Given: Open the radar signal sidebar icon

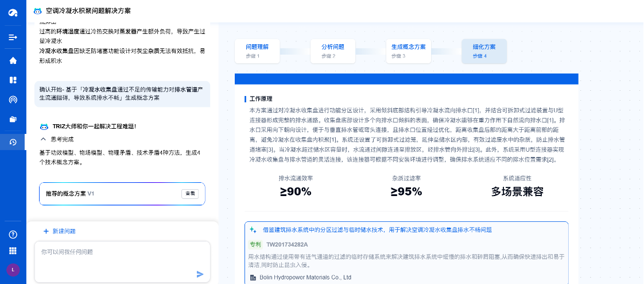Looking at the screenshot, I should 13,99.
